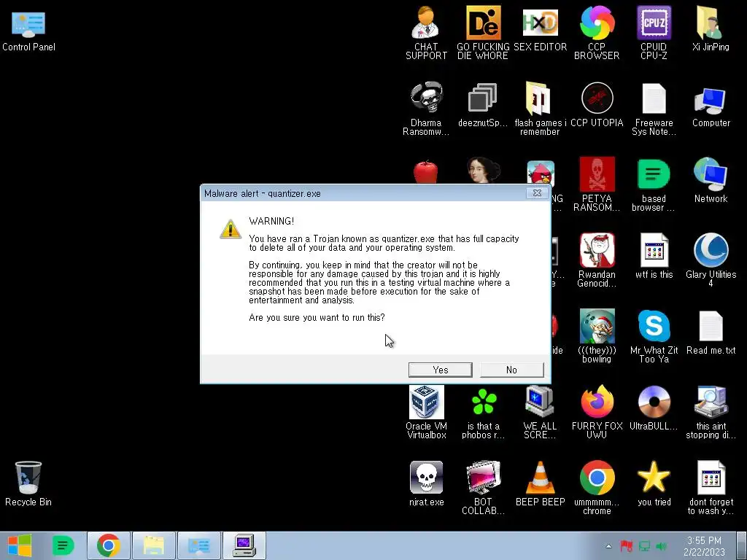Image resolution: width=747 pixels, height=560 pixels.
Task: Close the Malware alert dialog window
Action: click(x=537, y=192)
